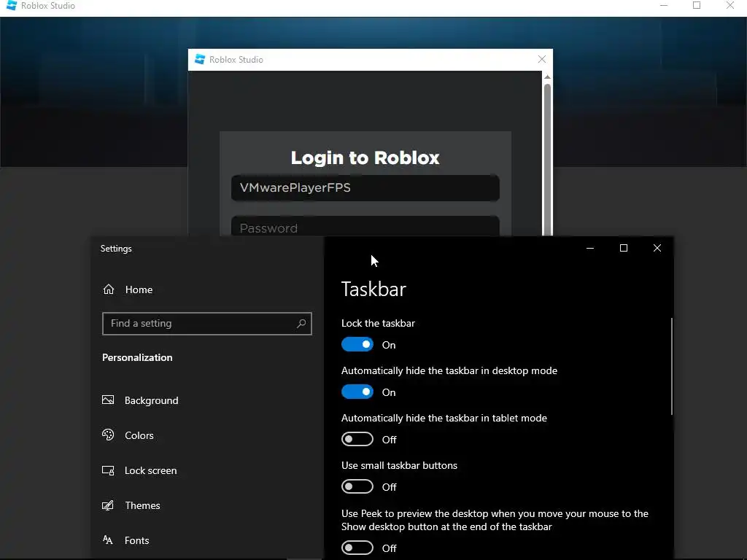Click the search magnifier in Find a setting
Image resolution: width=747 pixels, height=560 pixels.
[301, 323]
